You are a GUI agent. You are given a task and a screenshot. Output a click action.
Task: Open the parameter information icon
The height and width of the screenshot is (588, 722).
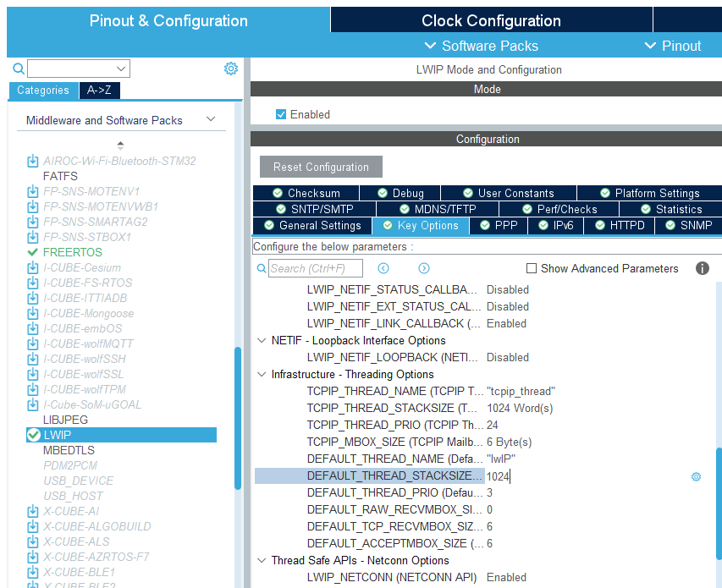coord(703,268)
